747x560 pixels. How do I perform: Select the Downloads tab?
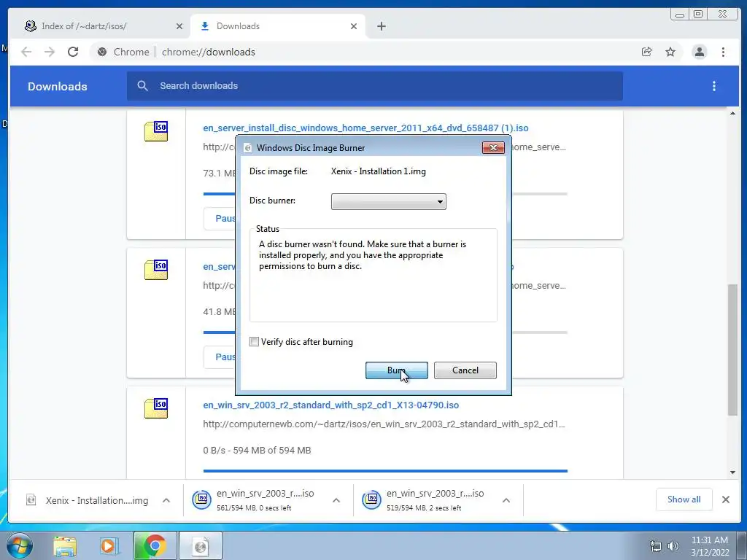[276, 26]
